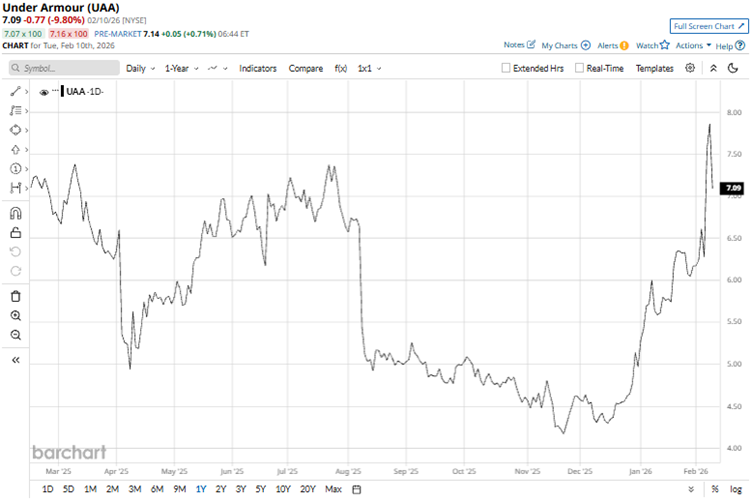Enable the Extended Hrs checkbox
The width and height of the screenshot is (752, 501).
pyautogui.click(x=505, y=68)
